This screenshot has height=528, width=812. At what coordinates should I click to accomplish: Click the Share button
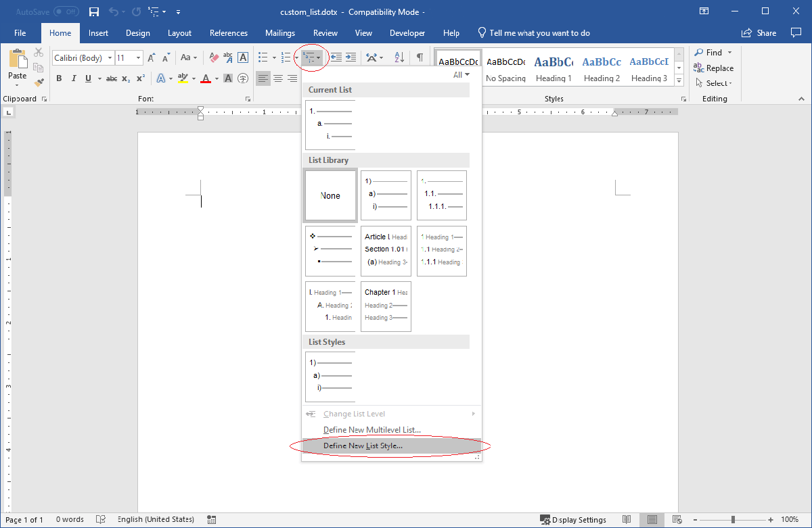[759, 33]
